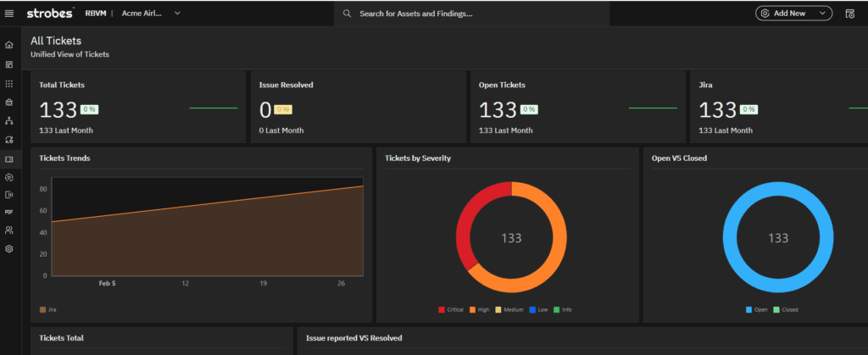Screen dimensions: 868x355
Task: Expand the Add New dropdown arrow
Action: [x=822, y=14]
